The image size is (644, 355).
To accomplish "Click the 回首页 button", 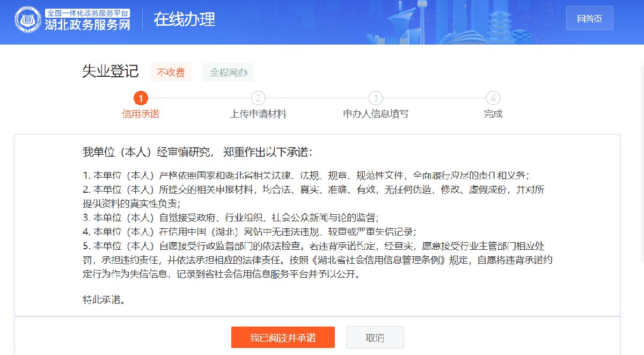I will (589, 18).
